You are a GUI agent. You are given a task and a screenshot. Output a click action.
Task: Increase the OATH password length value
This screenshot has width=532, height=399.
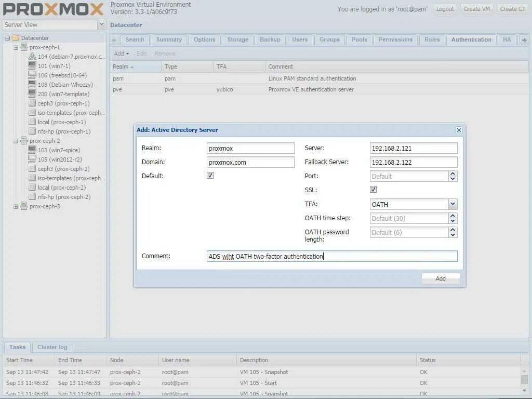click(x=453, y=230)
